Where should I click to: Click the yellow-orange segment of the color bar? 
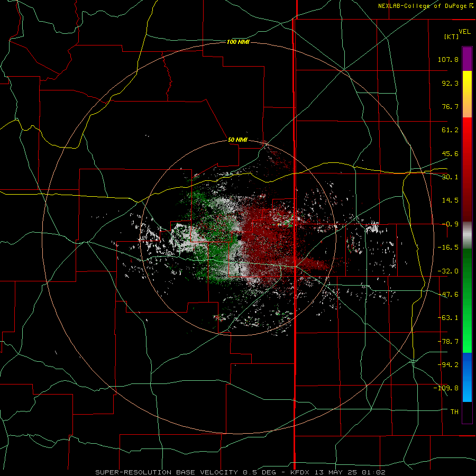(x=467, y=94)
